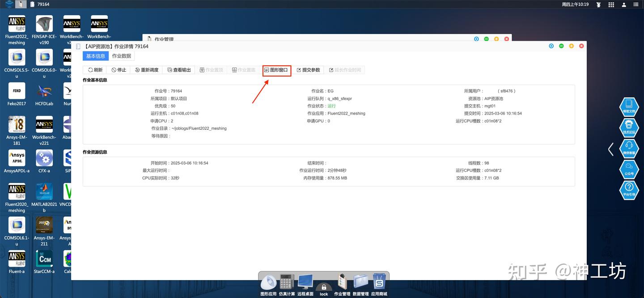Click the disabled 延长作业时间 button
Image resolution: width=644 pixels, height=298 pixels.
click(344, 70)
